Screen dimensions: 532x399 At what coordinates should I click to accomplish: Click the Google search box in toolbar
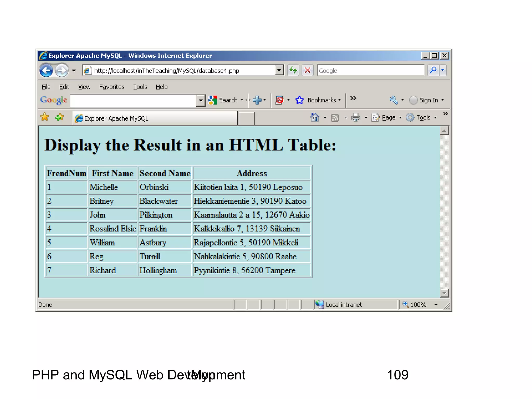pos(371,70)
